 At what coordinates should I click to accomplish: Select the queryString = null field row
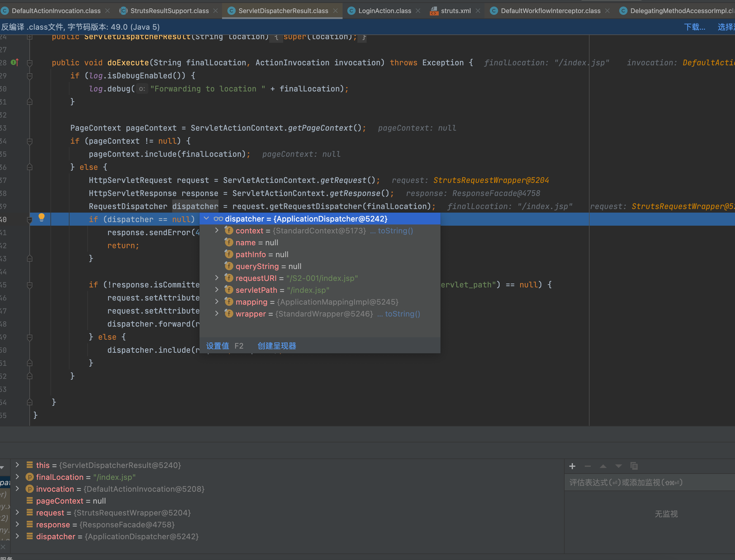pos(320,266)
